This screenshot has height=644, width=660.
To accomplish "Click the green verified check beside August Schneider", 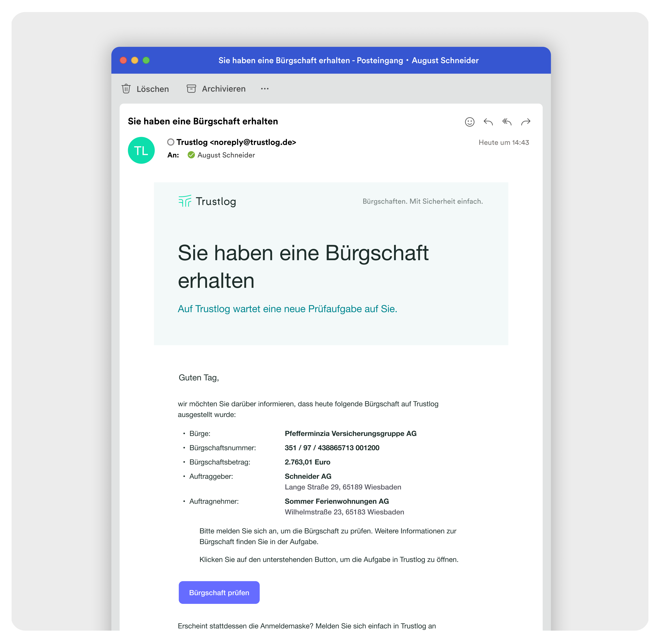I will click(191, 155).
